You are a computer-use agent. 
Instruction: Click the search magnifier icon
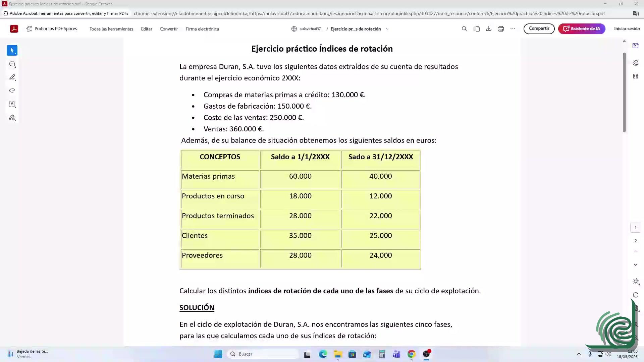[464, 29]
